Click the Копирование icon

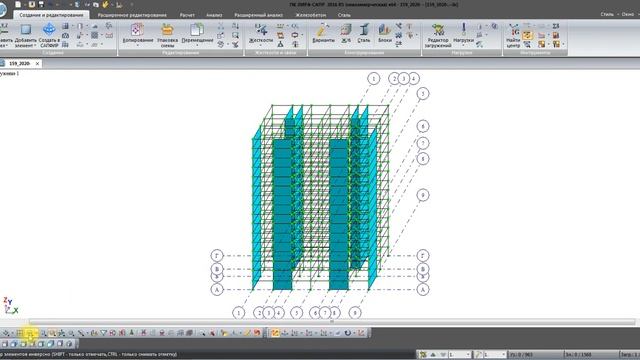tap(138, 30)
